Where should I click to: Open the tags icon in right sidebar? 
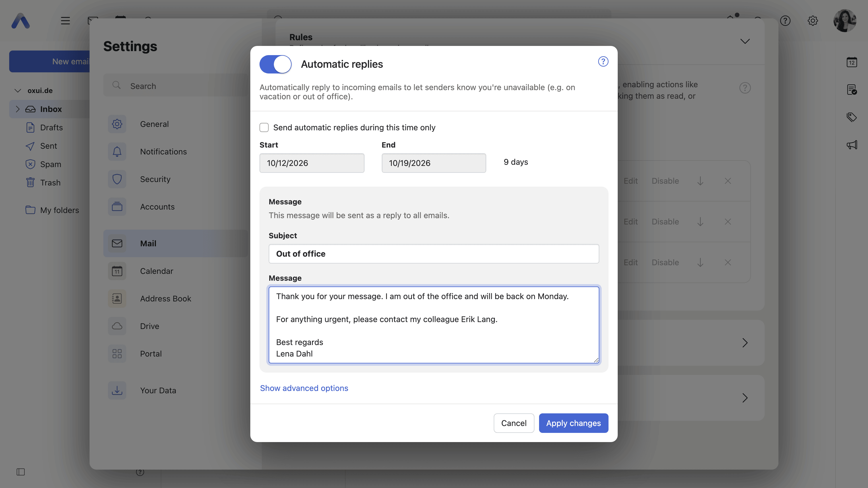(x=851, y=117)
